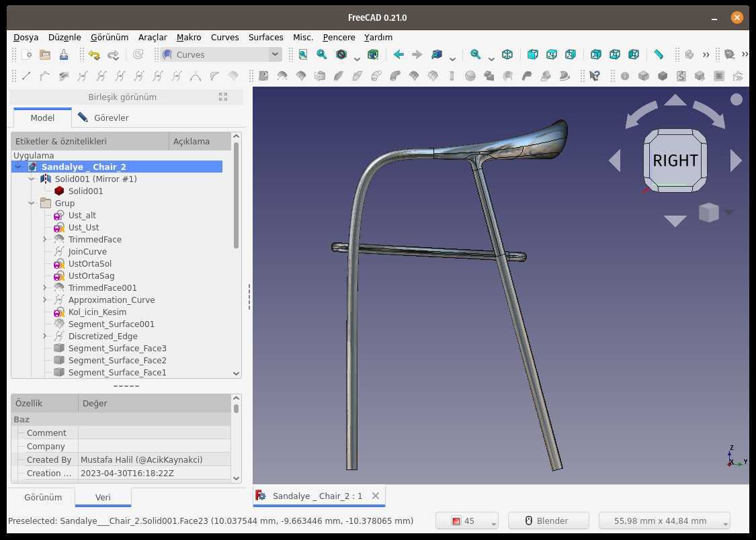The width and height of the screenshot is (756, 540).
Task: Click the Blender navigation style button
Action: 548,521
